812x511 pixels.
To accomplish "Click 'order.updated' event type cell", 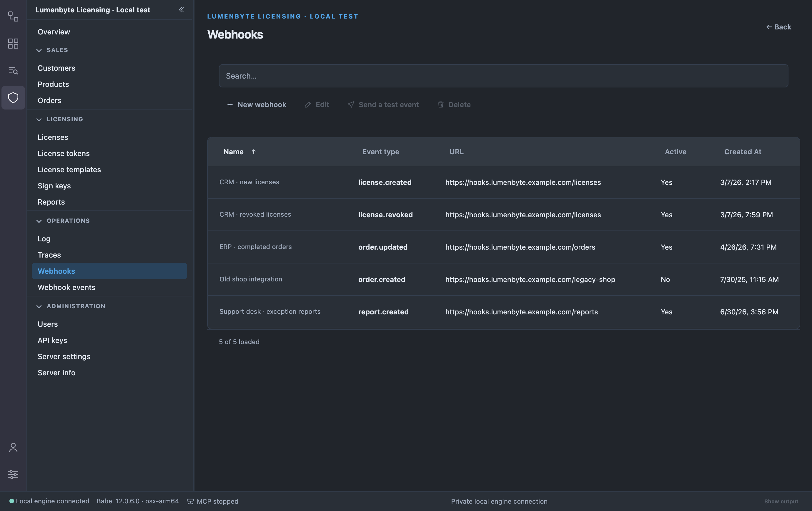I will click(383, 247).
